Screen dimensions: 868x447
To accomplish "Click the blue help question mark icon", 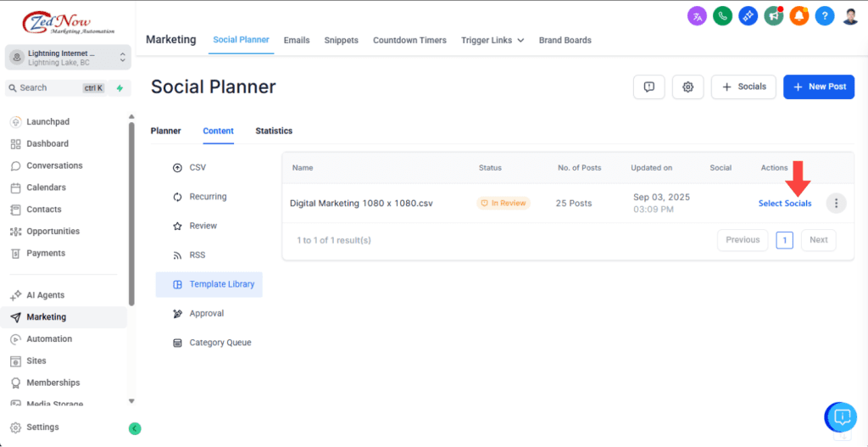I will [x=825, y=16].
